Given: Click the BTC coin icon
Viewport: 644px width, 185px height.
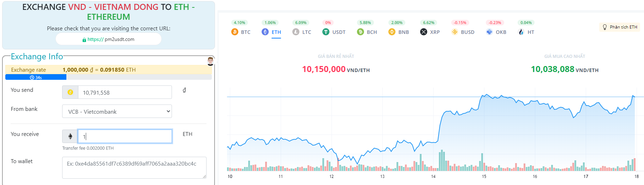Looking at the screenshot, I should (x=235, y=32).
